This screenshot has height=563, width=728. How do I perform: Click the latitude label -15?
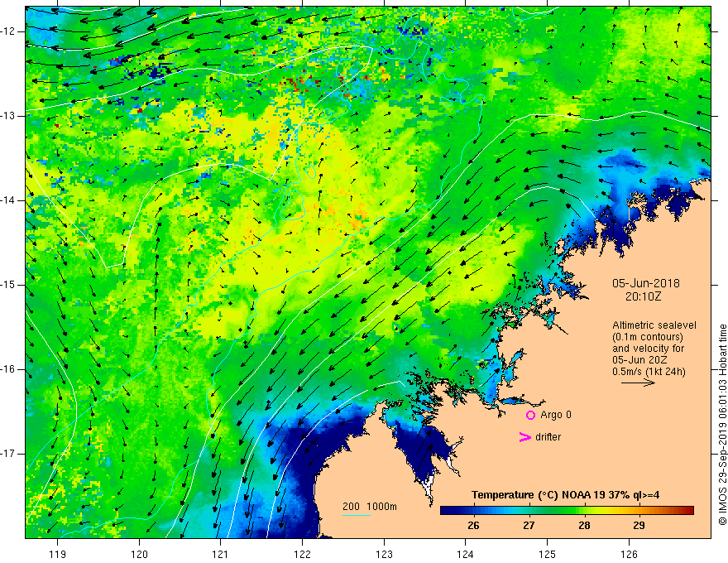pyautogui.click(x=9, y=285)
